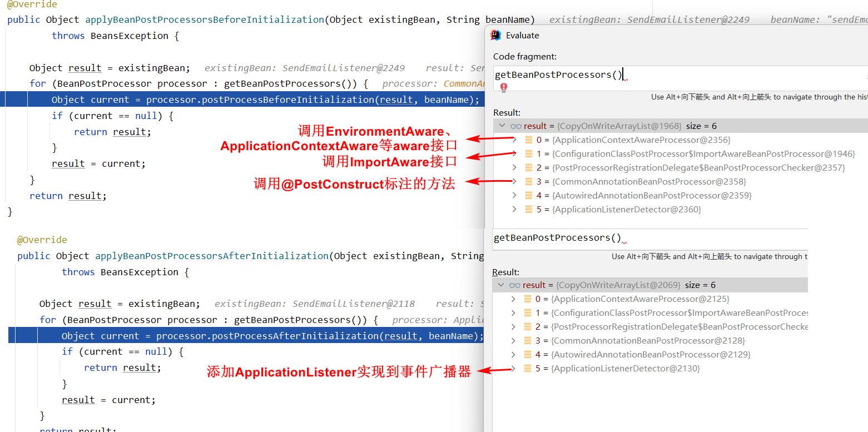Click the 'Evaluate' dialog title text
This screenshot has width=868, height=432.
pos(522,35)
